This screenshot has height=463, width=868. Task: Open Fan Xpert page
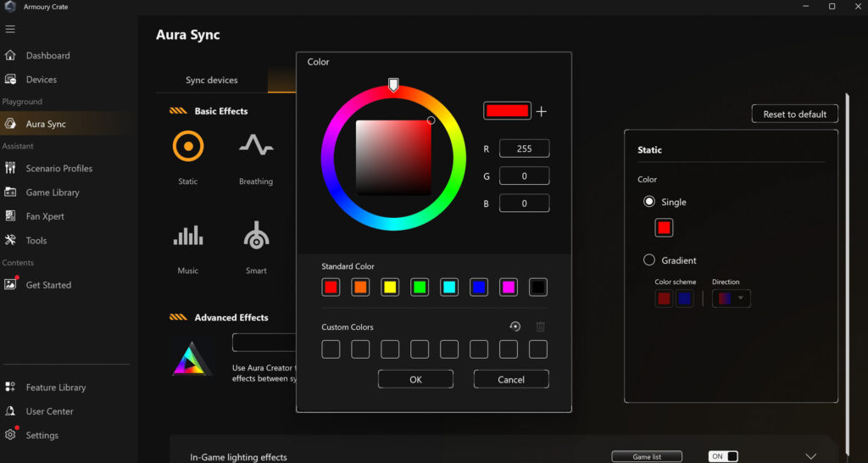[45, 216]
